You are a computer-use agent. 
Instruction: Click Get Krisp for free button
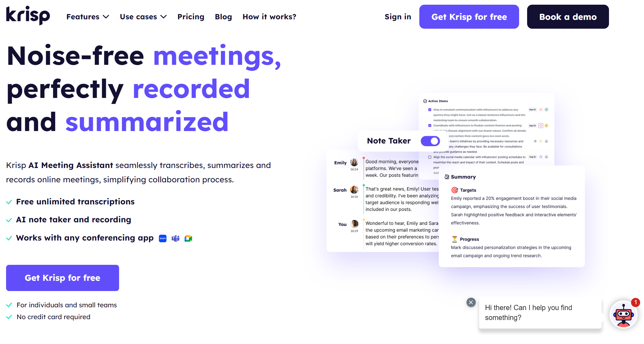click(x=469, y=17)
